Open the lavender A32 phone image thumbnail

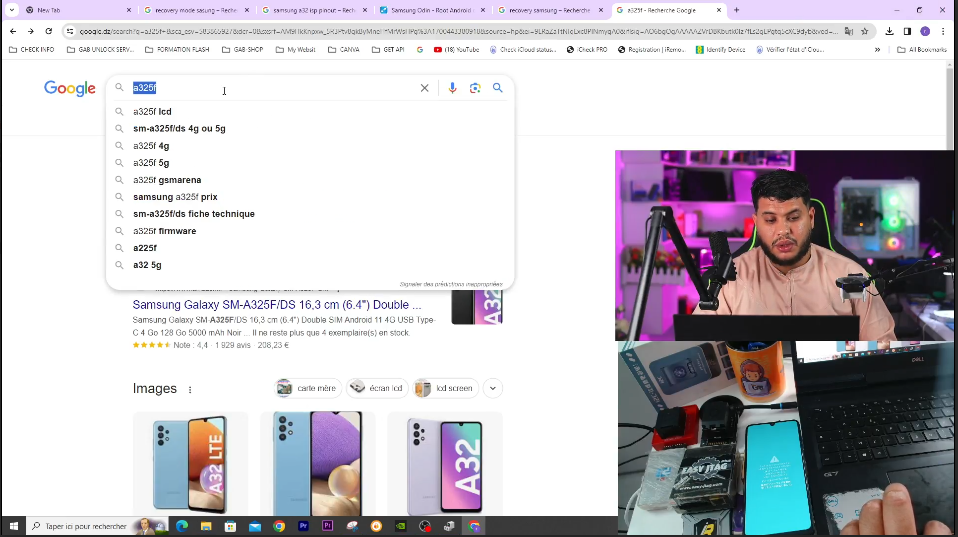click(x=445, y=464)
